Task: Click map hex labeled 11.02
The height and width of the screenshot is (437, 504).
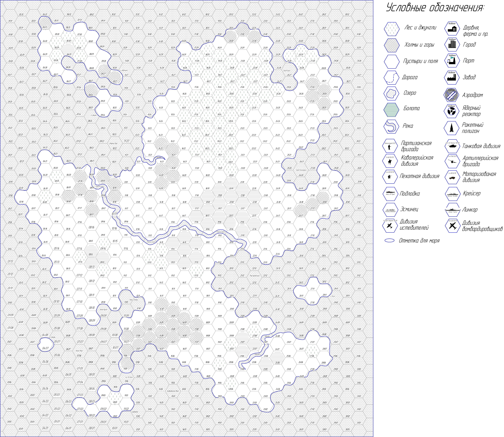Action: tap(126, 409)
